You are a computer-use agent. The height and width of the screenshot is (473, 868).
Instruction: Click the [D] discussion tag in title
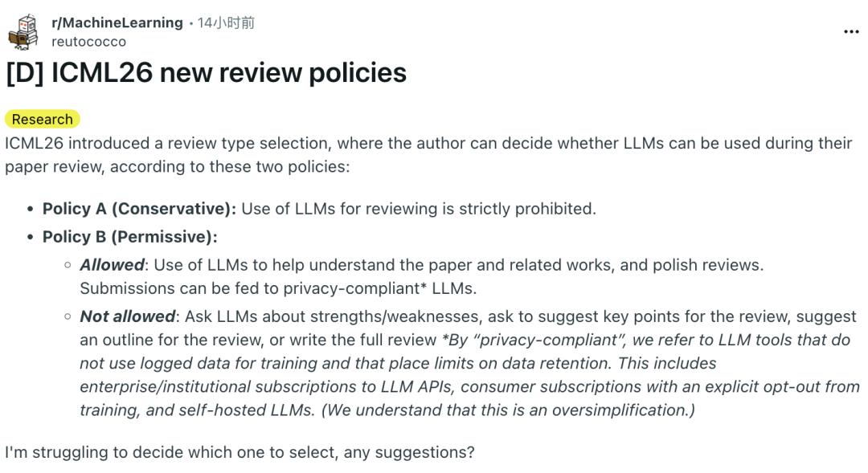pos(24,73)
